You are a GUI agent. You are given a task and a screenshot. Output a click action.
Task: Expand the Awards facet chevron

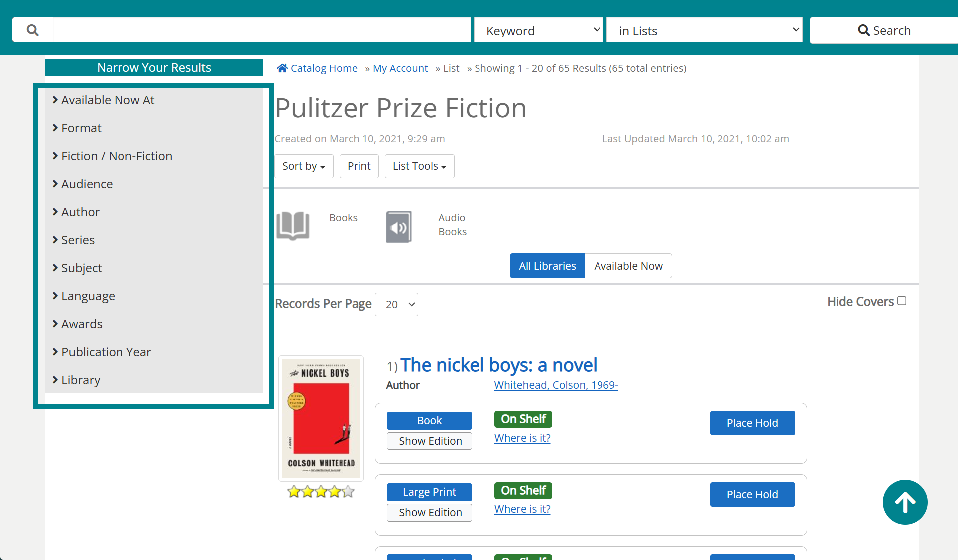[x=55, y=324]
